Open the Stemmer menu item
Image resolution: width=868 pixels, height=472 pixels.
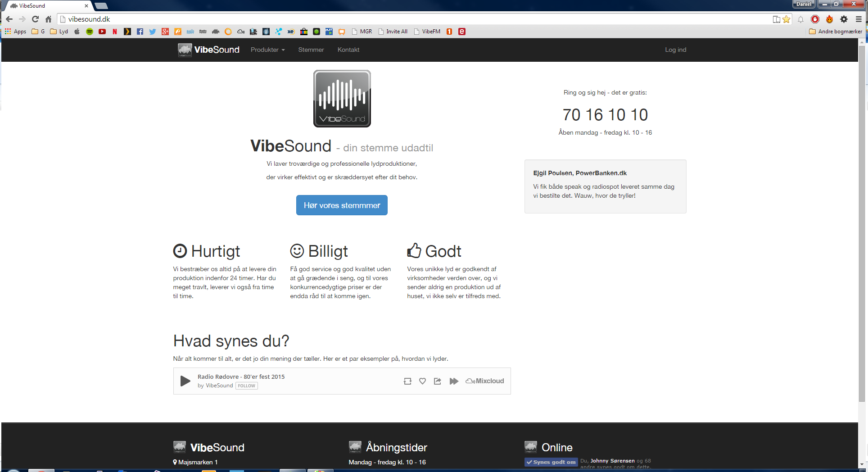pyautogui.click(x=311, y=50)
